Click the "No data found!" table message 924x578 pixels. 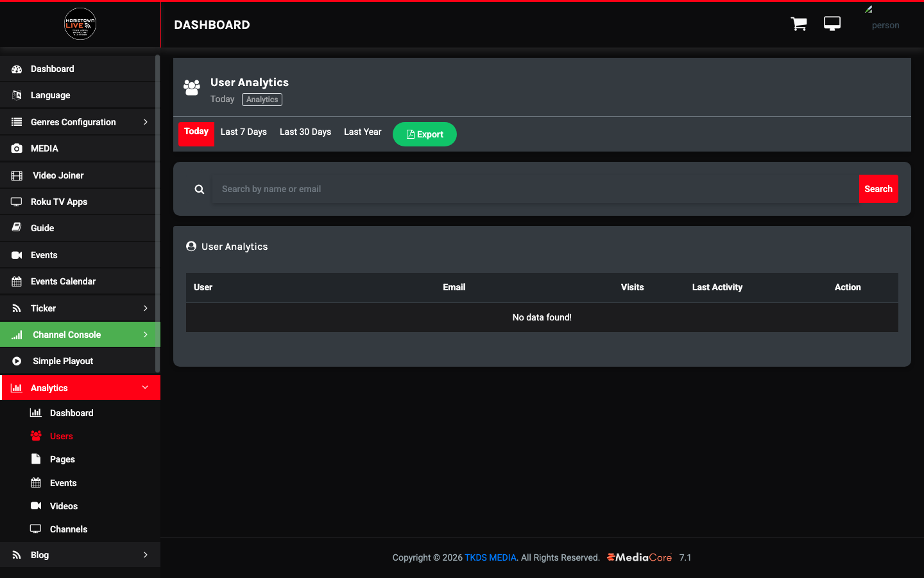[x=542, y=317]
